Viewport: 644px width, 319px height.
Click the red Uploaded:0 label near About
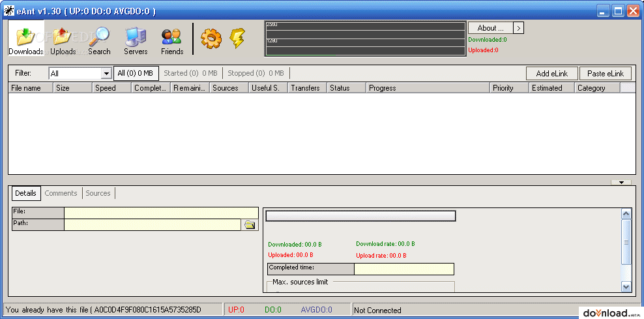(484, 50)
